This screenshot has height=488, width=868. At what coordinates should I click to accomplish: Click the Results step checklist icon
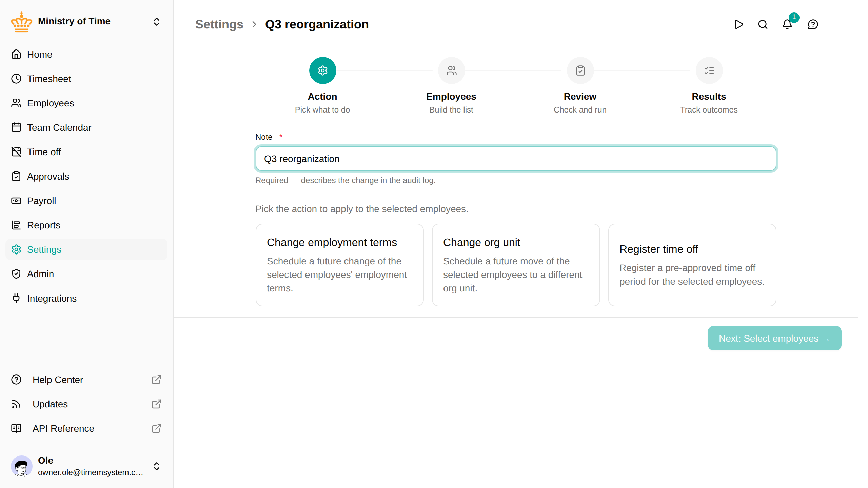(709, 70)
